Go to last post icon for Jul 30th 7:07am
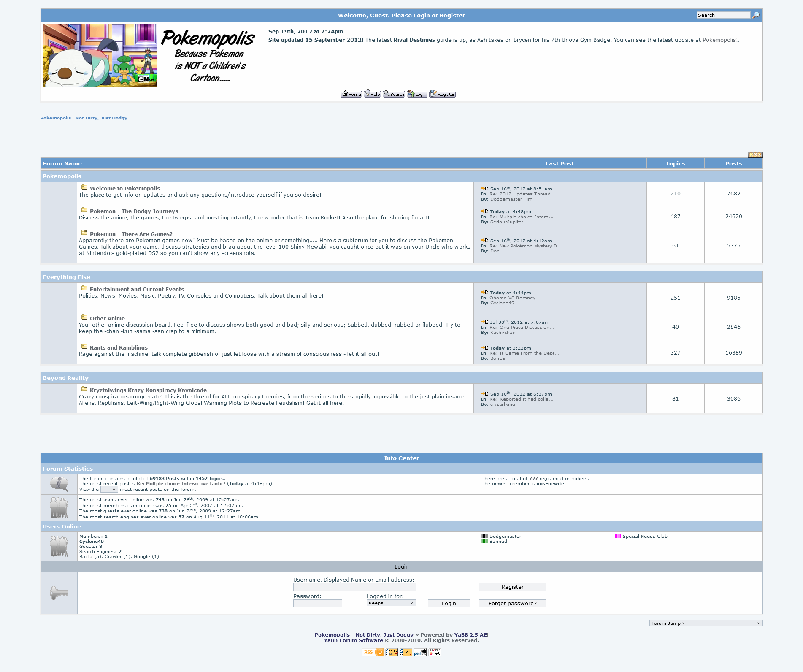This screenshot has width=803, height=672. (x=484, y=322)
